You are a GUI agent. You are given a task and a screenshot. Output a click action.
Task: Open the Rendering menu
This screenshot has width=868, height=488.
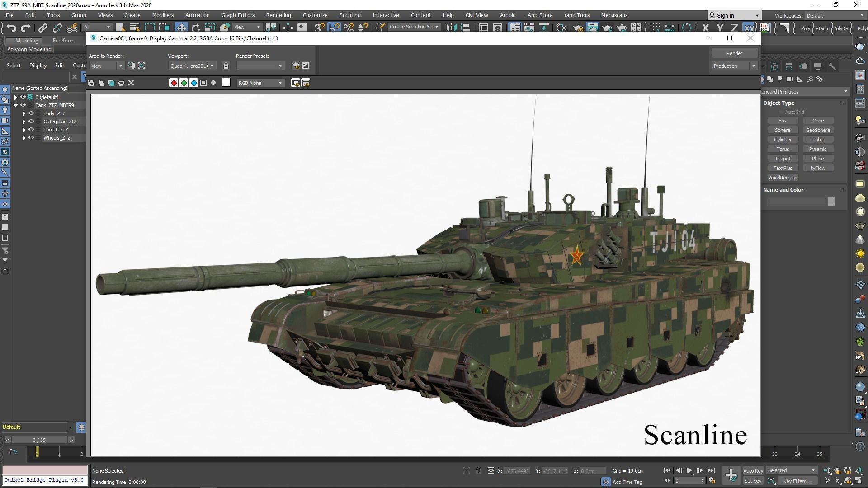pyautogui.click(x=278, y=15)
